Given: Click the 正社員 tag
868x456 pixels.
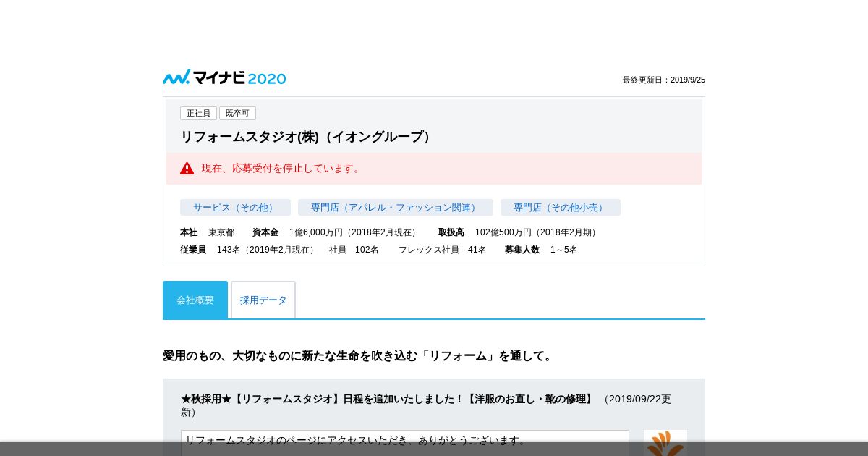Looking at the screenshot, I should (198, 114).
